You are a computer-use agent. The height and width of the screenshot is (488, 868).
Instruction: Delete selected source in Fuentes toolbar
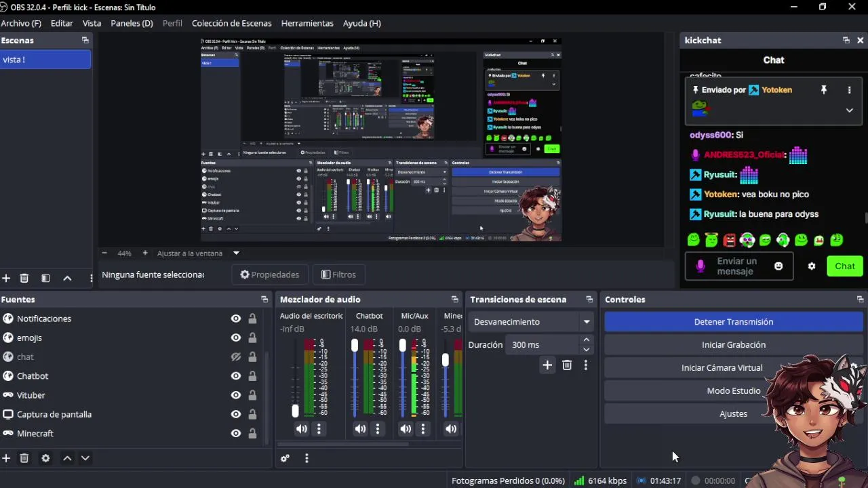click(24, 458)
